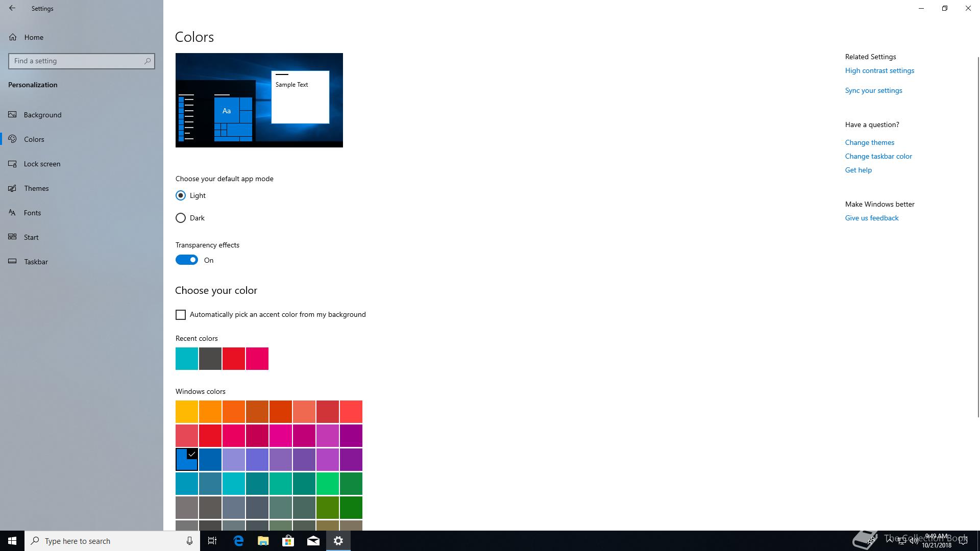Open Sync your settings link

pos(873,90)
